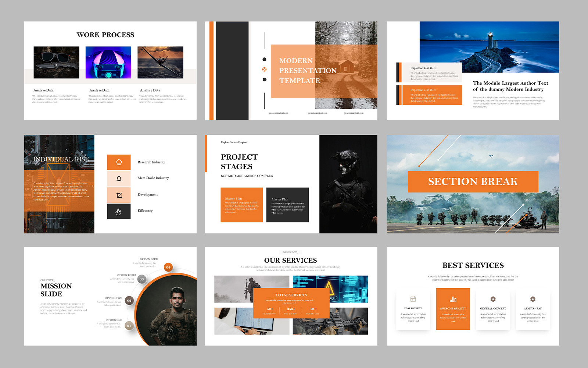The width and height of the screenshot is (588, 368).
Task: Select the cloud Research Industry icon
Action: (118, 162)
